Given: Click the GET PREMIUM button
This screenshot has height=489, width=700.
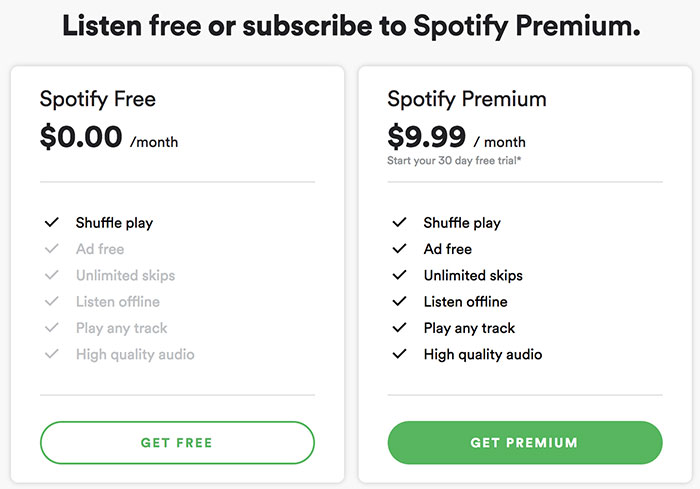Looking at the screenshot, I should 524,442.
